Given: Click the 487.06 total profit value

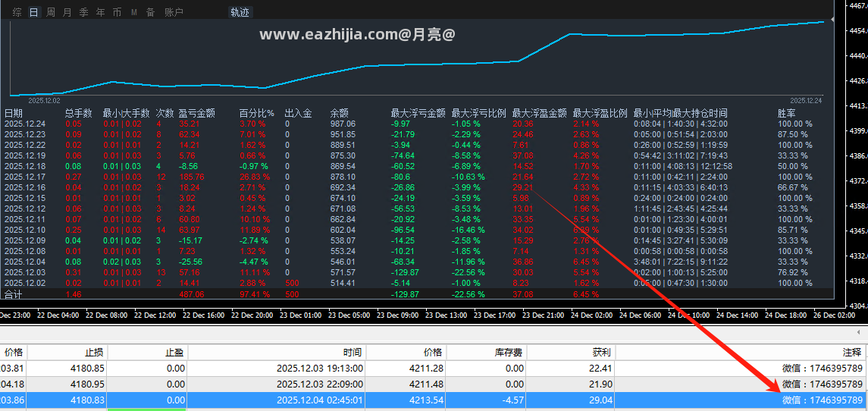Looking at the screenshot, I should [192, 294].
